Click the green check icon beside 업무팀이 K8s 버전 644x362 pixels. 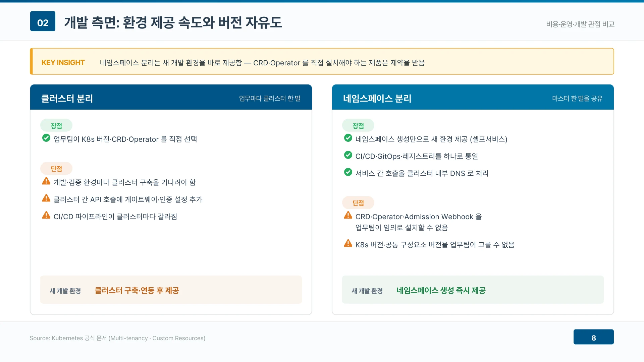pyautogui.click(x=46, y=138)
